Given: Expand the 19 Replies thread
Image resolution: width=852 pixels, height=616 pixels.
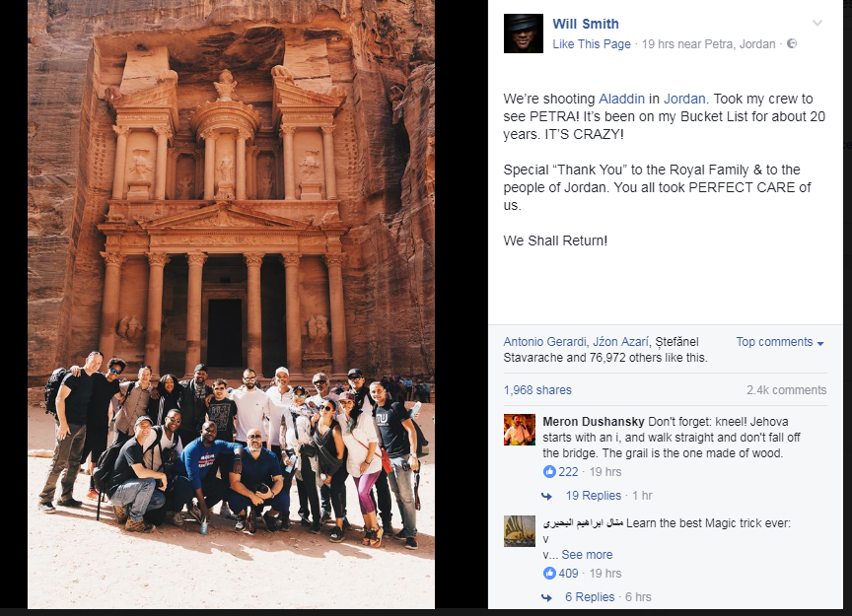Looking at the screenshot, I should [x=593, y=496].
